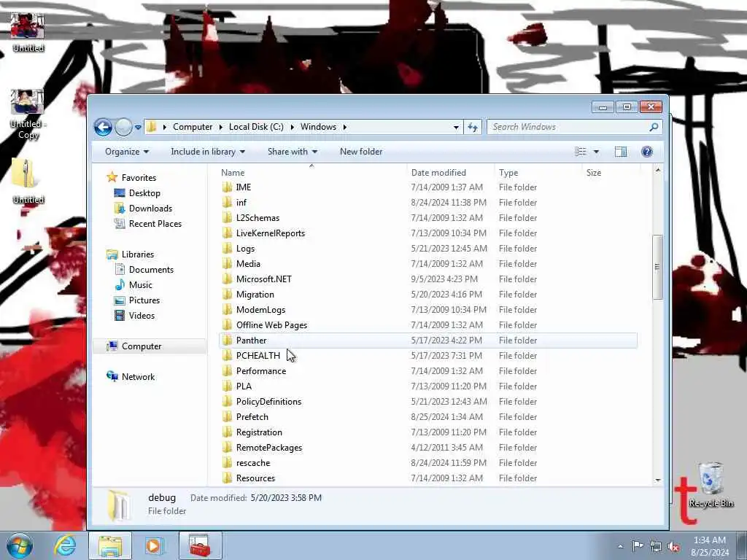Select the LiveKernelReports folder icon

(228, 233)
